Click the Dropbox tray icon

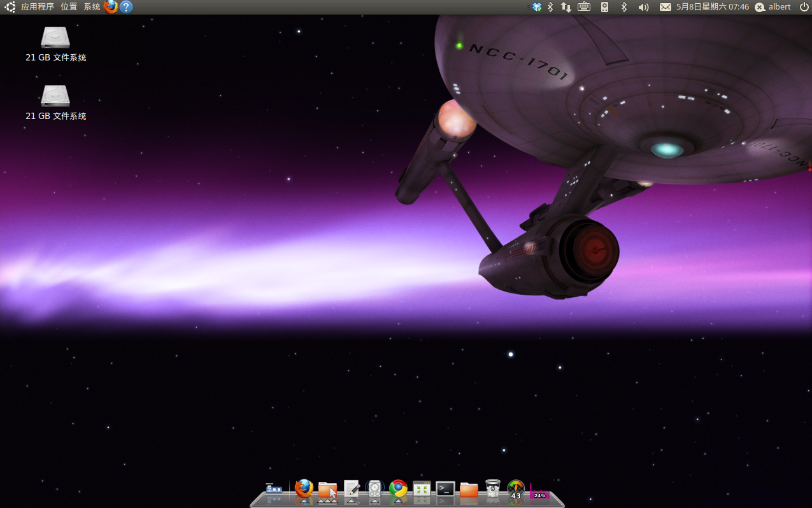[536, 7]
